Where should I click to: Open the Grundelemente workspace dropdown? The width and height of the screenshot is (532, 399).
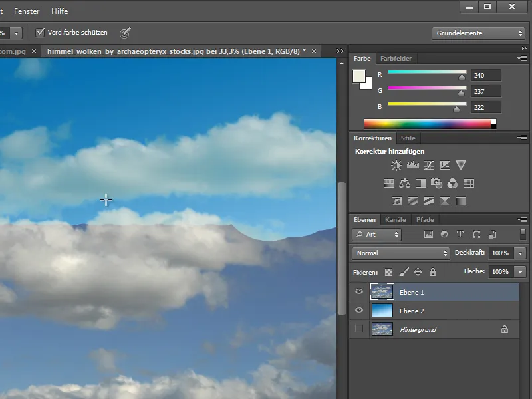pos(479,33)
